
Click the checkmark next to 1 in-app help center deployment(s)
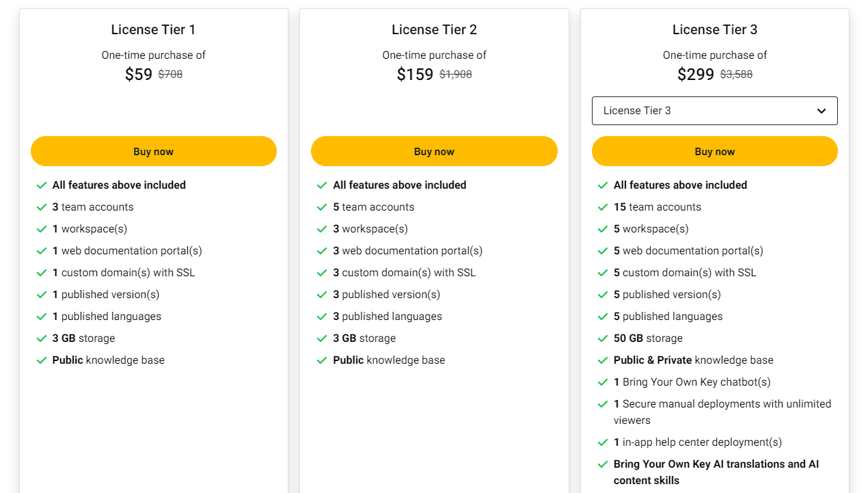(603, 442)
